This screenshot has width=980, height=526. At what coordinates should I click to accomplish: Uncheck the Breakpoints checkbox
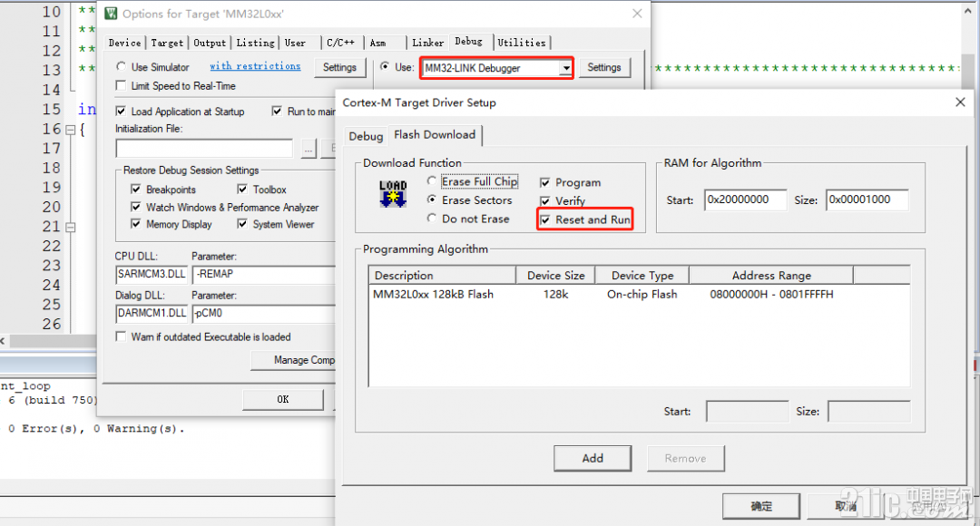(x=135, y=190)
